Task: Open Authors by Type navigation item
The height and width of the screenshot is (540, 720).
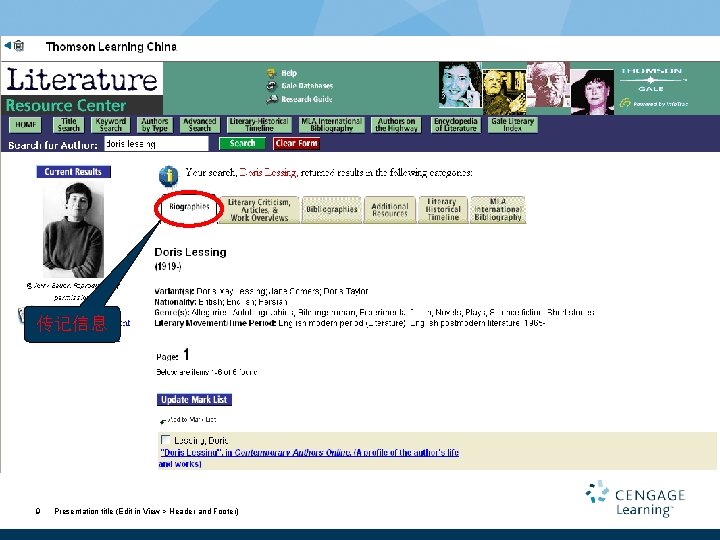Action: click(x=155, y=124)
